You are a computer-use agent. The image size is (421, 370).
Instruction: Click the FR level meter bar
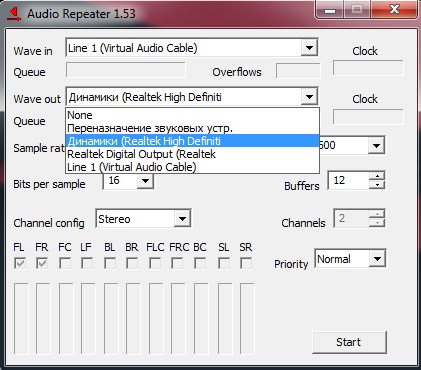point(43,319)
